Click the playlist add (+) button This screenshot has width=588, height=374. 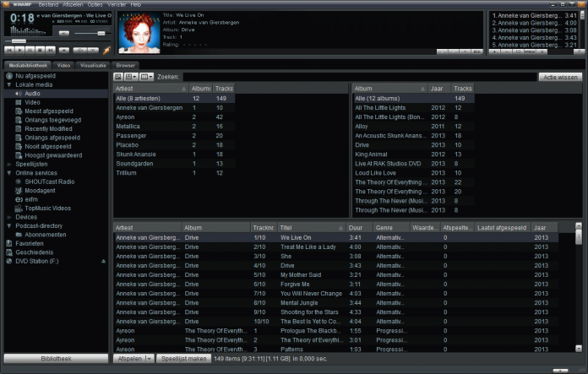tap(494, 51)
